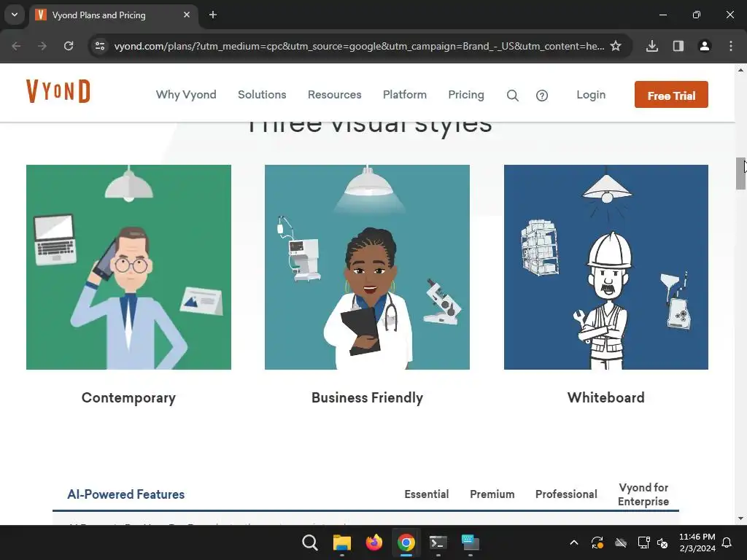This screenshot has height=560, width=747.
Task: Toggle the Chrome side panel icon
Action: coord(678,46)
